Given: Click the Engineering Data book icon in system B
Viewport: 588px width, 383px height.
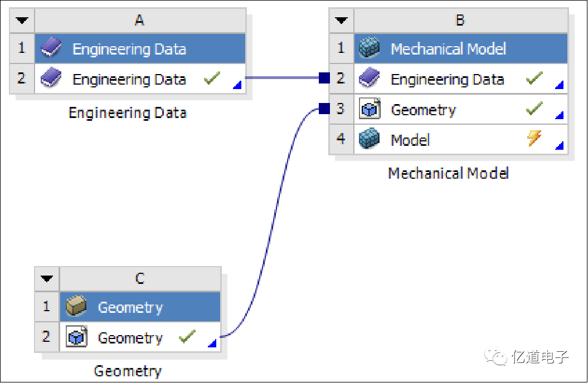Looking at the screenshot, I should (x=370, y=78).
